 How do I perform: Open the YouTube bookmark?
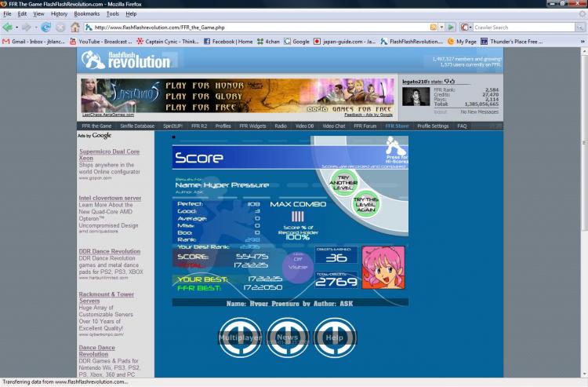pos(101,42)
